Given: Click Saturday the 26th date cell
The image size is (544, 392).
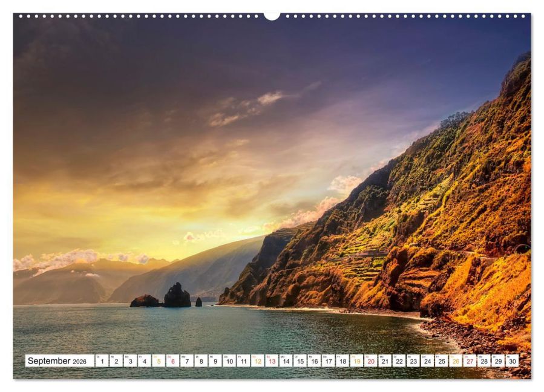Looking at the screenshot, I should 456,361.
